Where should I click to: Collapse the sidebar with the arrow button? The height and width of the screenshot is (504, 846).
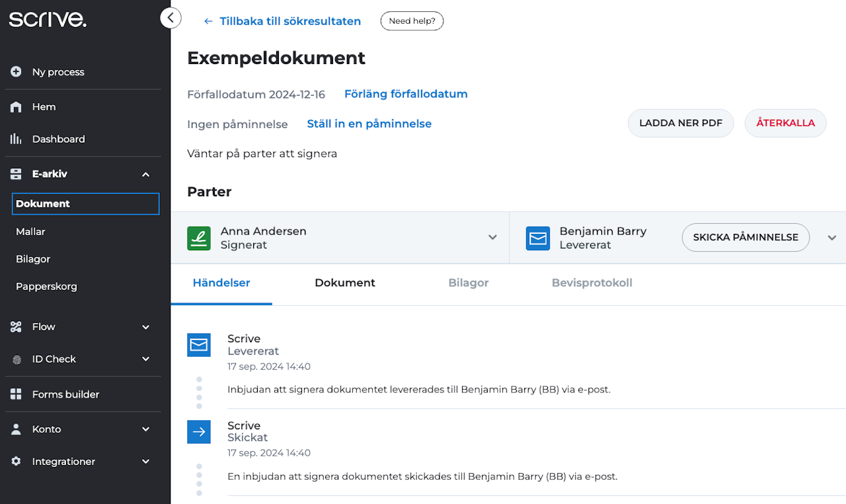[x=171, y=18]
